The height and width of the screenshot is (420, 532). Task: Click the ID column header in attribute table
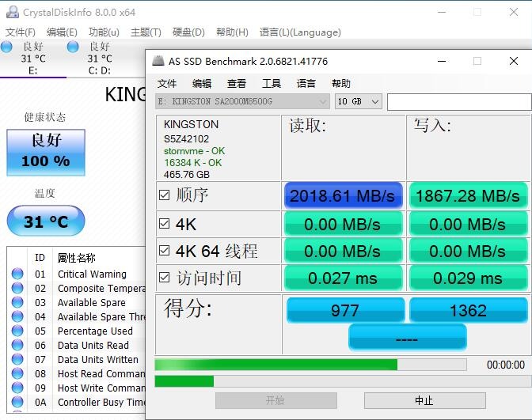[40, 258]
